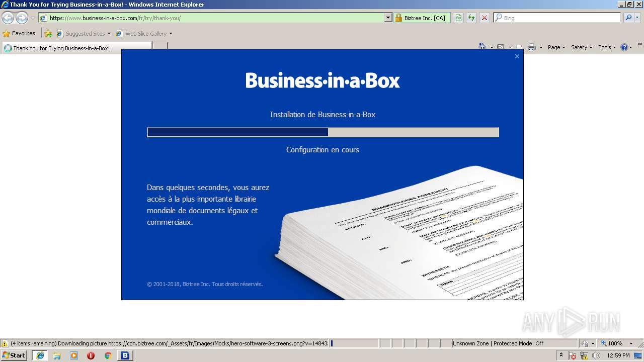This screenshot has width=644, height=362.
Task: Open Windows Explorer folder in taskbar
Action: [57, 355]
